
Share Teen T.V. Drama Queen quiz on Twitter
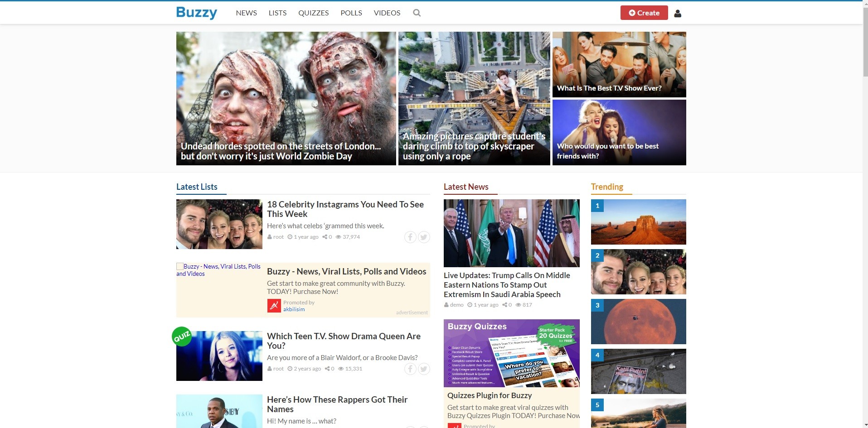[x=424, y=369]
